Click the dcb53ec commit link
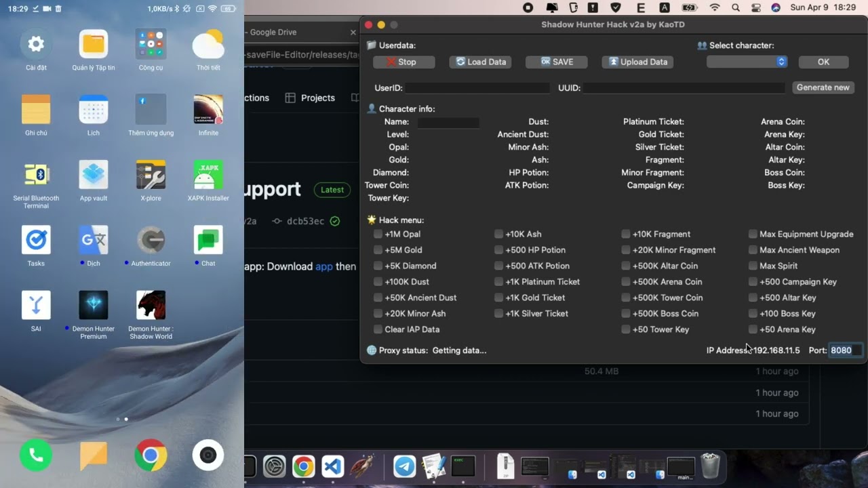The image size is (868, 488). pos(306,221)
